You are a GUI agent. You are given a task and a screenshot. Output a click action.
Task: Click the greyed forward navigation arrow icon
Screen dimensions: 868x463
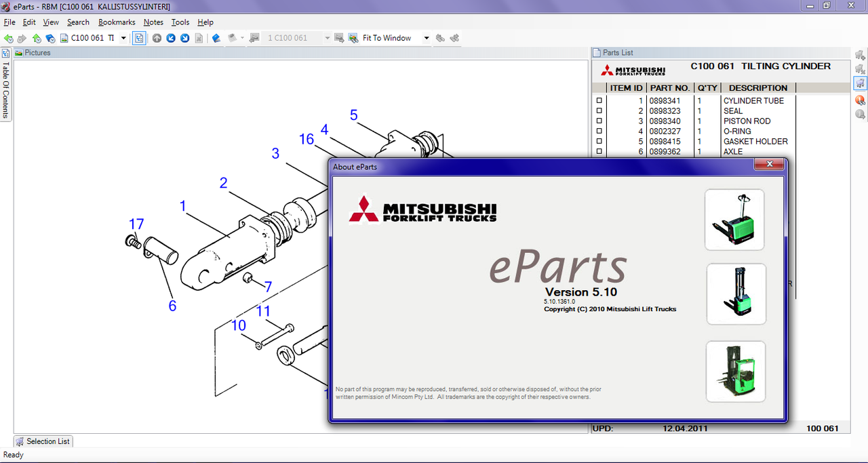tap(22, 39)
